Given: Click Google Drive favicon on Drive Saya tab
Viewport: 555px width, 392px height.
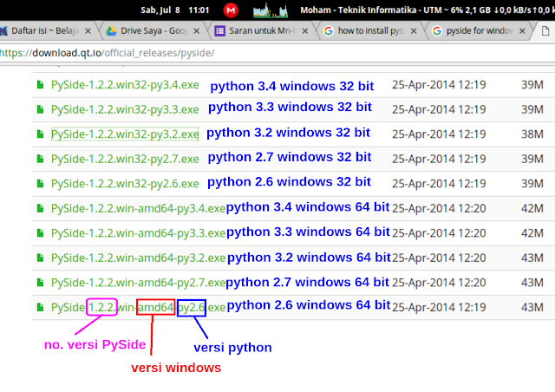Looking at the screenshot, I should pos(111,31).
